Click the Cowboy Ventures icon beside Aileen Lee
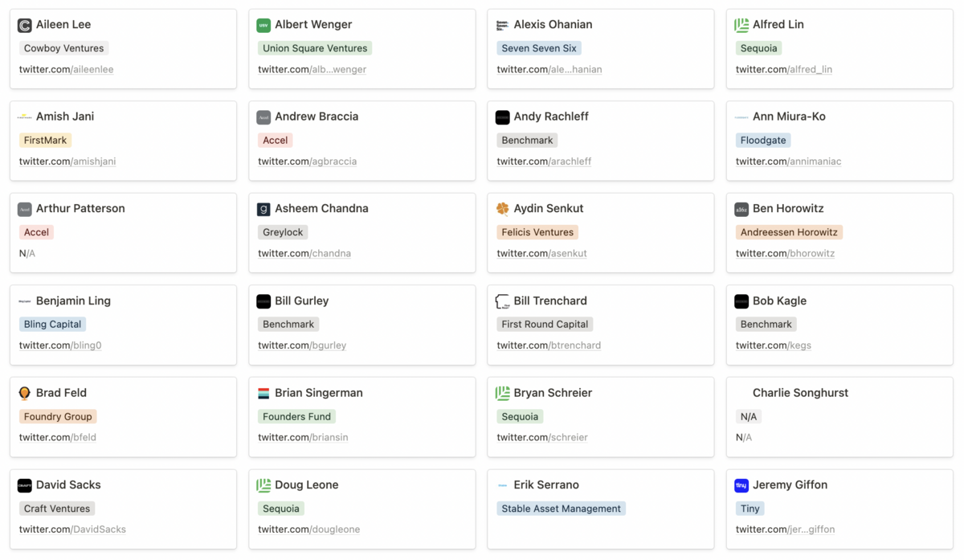Screen dimensions: 964x560 pyautogui.click(x=25, y=26)
